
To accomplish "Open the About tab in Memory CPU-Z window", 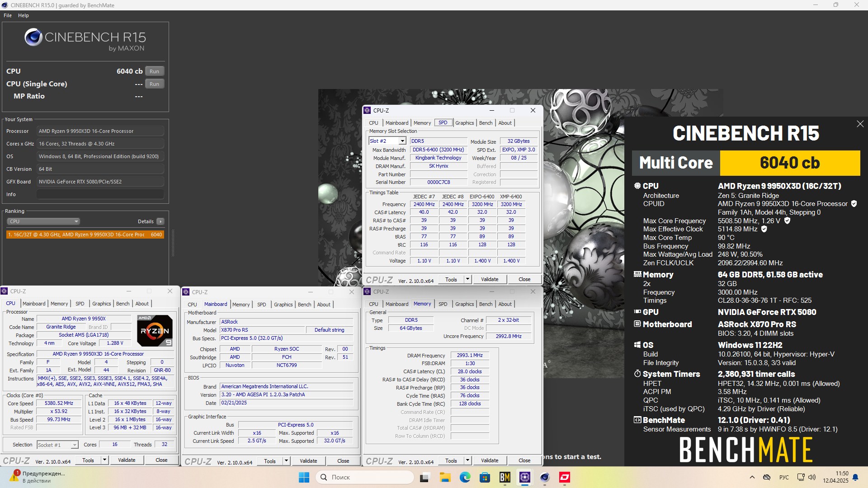I will tap(505, 304).
